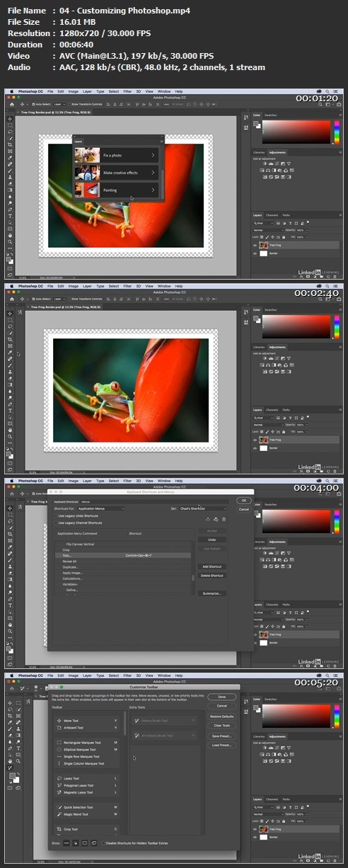This screenshot has width=348, height=868.
Task: Click Restore Defaults in Customize Toolbar dialog
Action: [222, 716]
